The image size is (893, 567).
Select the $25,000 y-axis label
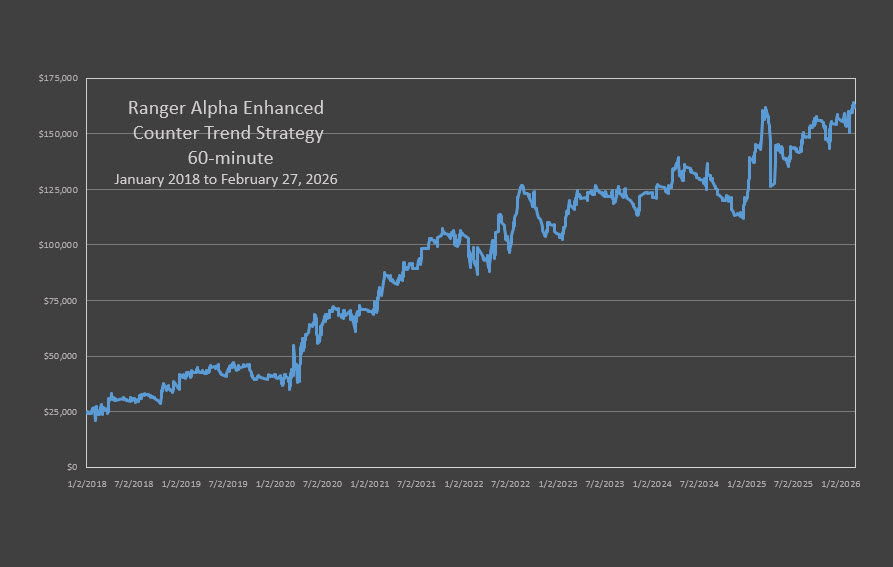pyautogui.click(x=63, y=412)
